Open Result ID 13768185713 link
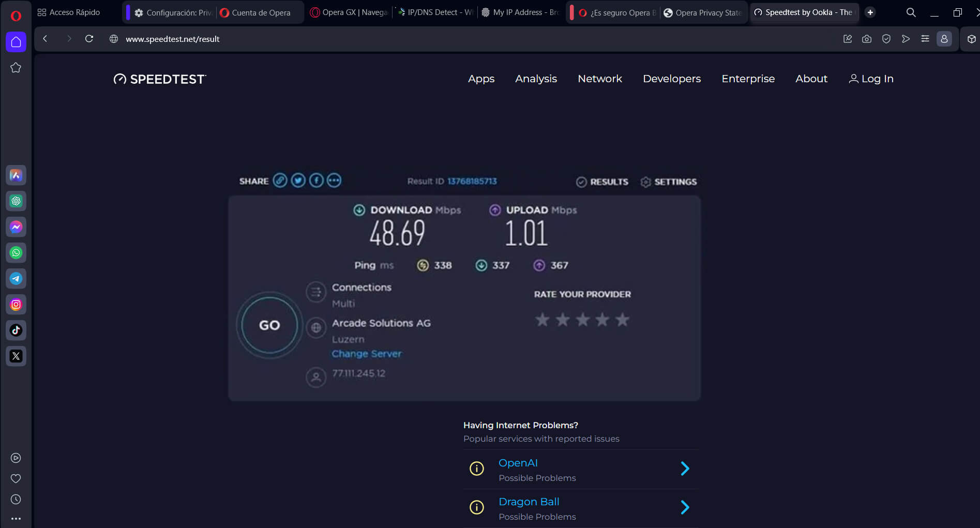This screenshot has height=528, width=980. tap(472, 181)
